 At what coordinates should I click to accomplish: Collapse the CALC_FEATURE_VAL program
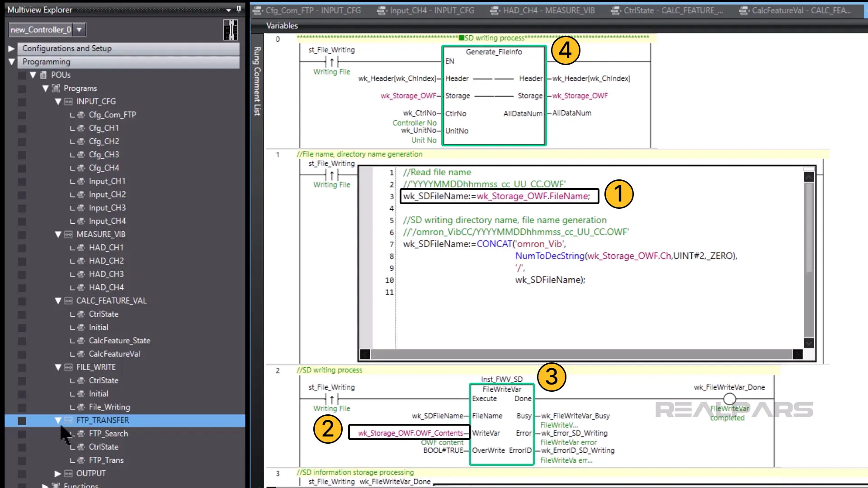pos(58,301)
